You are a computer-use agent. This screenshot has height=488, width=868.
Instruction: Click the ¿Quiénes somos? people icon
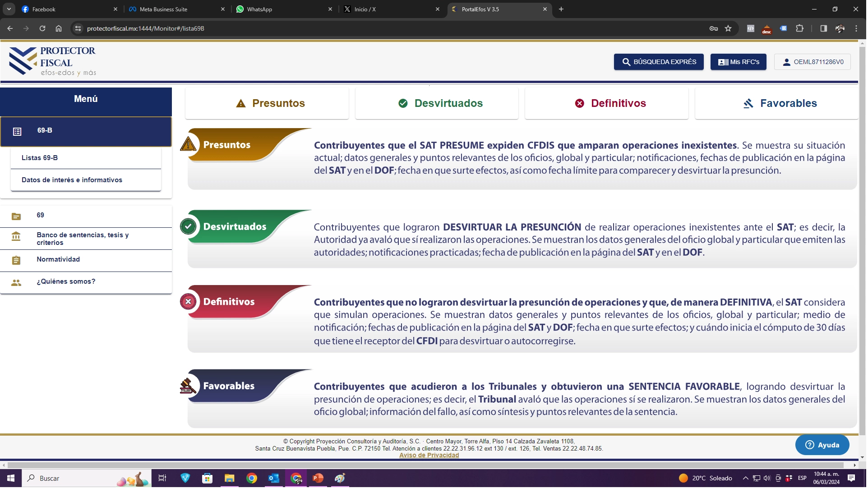pyautogui.click(x=16, y=283)
